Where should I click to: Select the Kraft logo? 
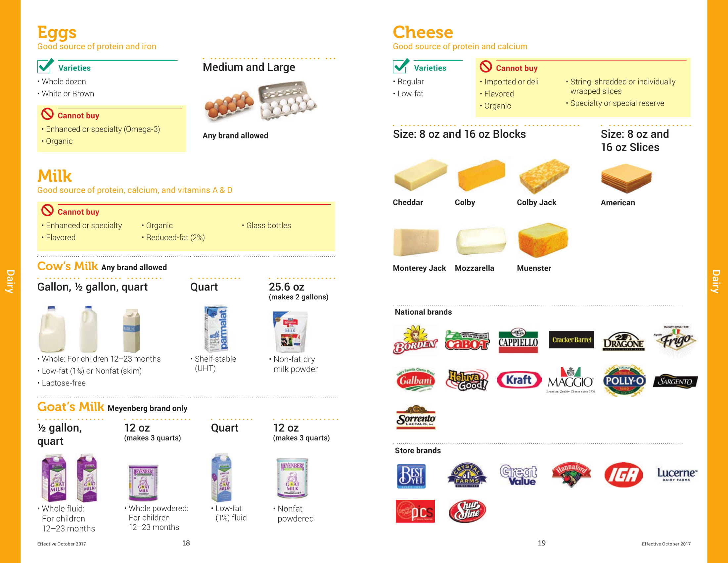click(519, 380)
